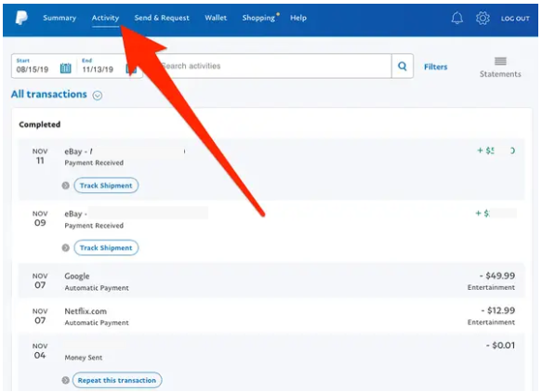Click the All transactions heading
Image resolution: width=542 pixels, height=392 pixels.
pyautogui.click(x=48, y=95)
